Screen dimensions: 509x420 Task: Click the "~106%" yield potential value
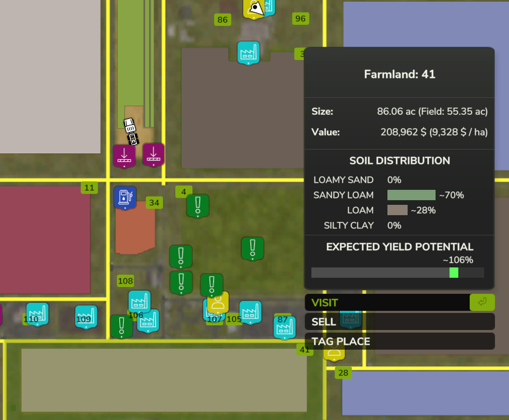pyautogui.click(x=458, y=260)
